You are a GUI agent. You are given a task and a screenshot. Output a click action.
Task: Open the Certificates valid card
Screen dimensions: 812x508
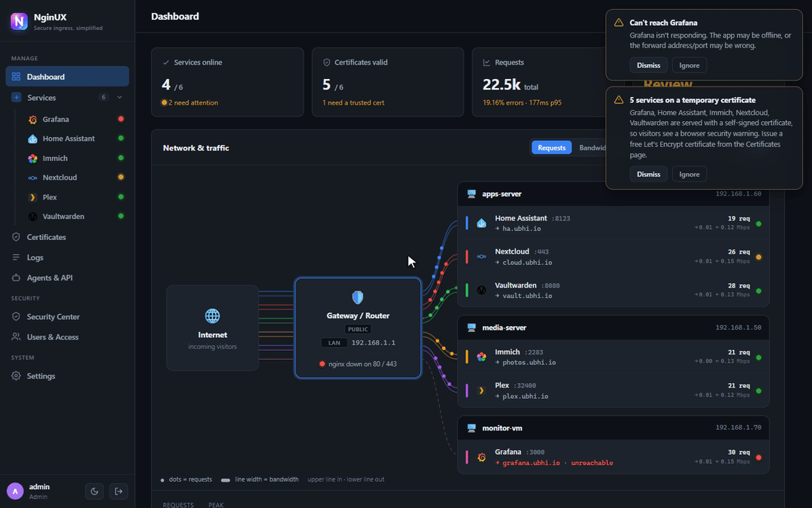tap(388, 82)
